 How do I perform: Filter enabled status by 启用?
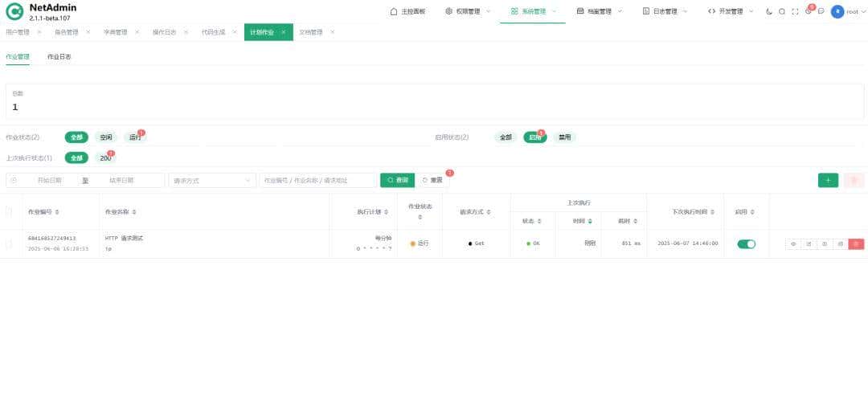(x=535, y=137)
